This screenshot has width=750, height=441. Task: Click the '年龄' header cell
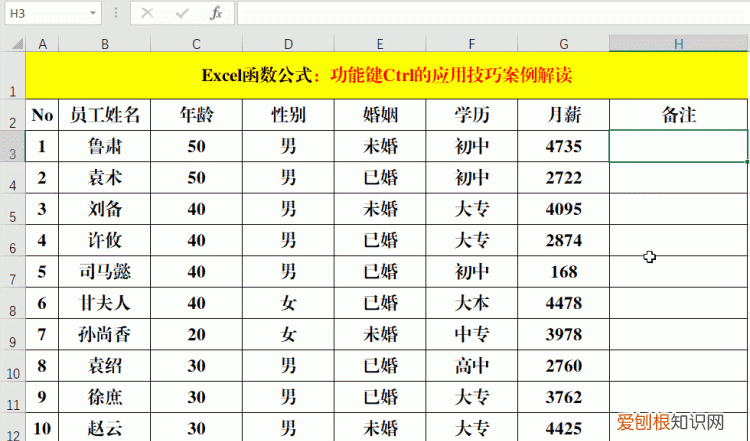click(197, 115)
